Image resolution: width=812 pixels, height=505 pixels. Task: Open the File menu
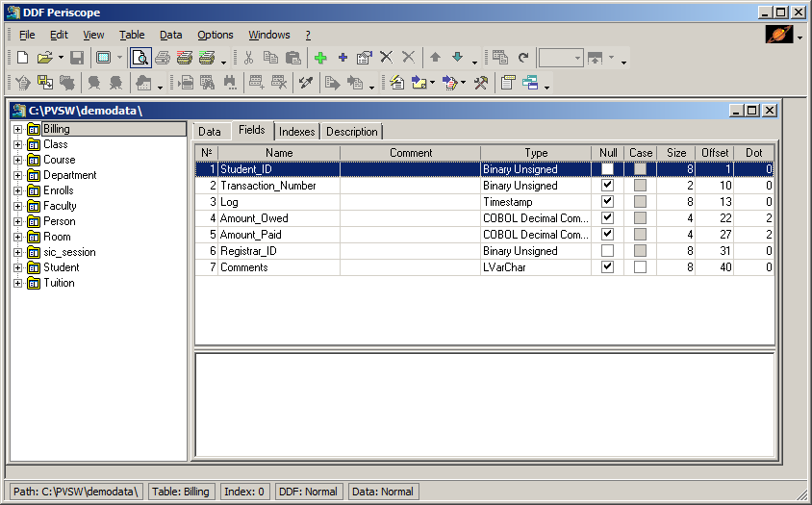point(27,35)
